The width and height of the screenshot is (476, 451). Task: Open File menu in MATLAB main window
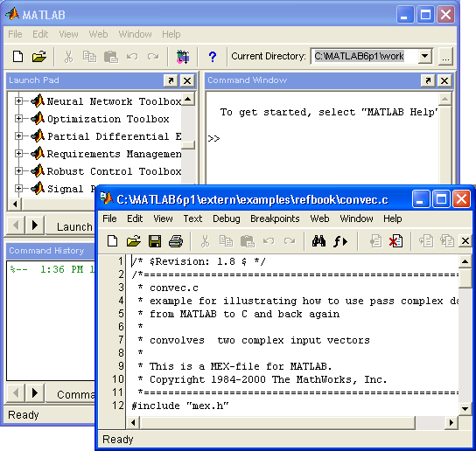pyautogui.click(x=15, y=34)
